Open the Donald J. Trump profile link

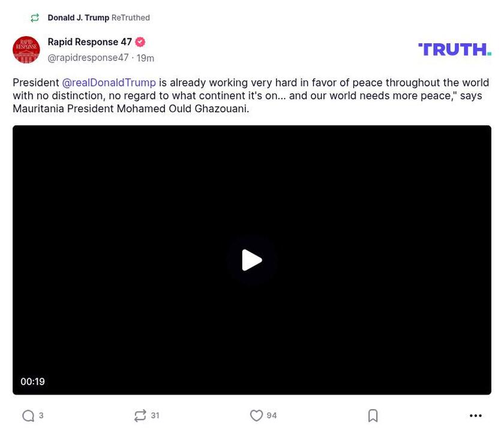[78, 18]
